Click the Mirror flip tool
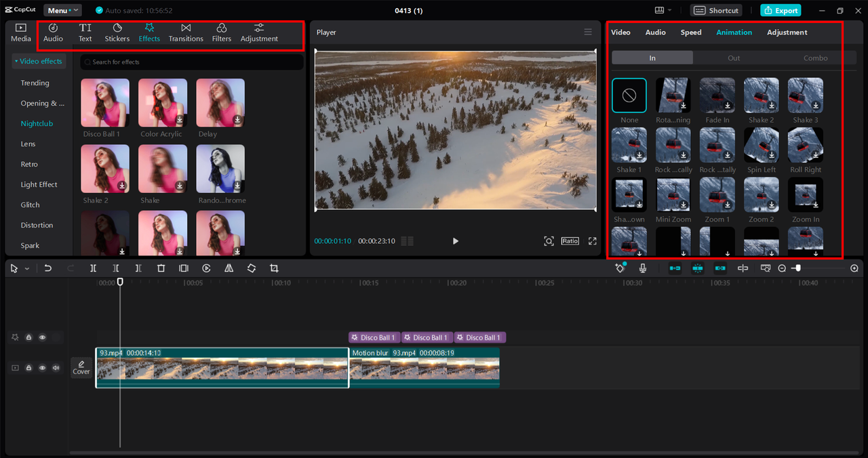Image resolution: width=868 pixels, height=458 pixels. tap(229, 268)
